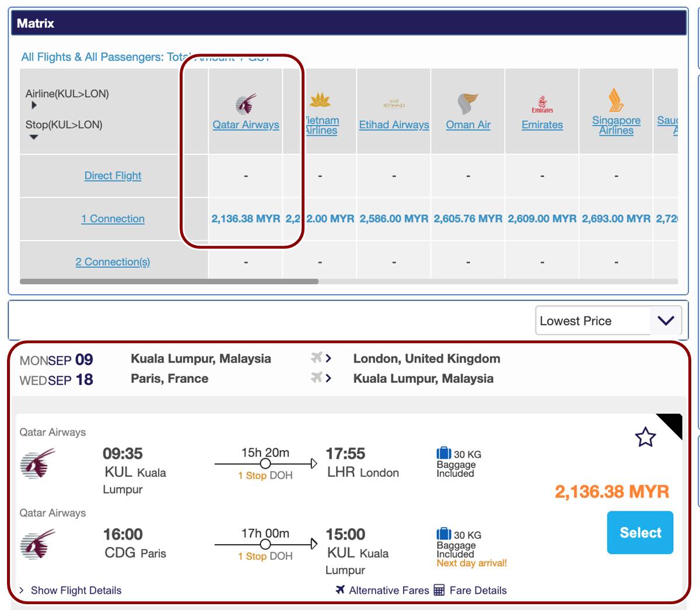Viewport: 700px width, 610px height.
Task: Click the Emirates logo in matrix
Action: pyautogui.click(x=542, y=104)
